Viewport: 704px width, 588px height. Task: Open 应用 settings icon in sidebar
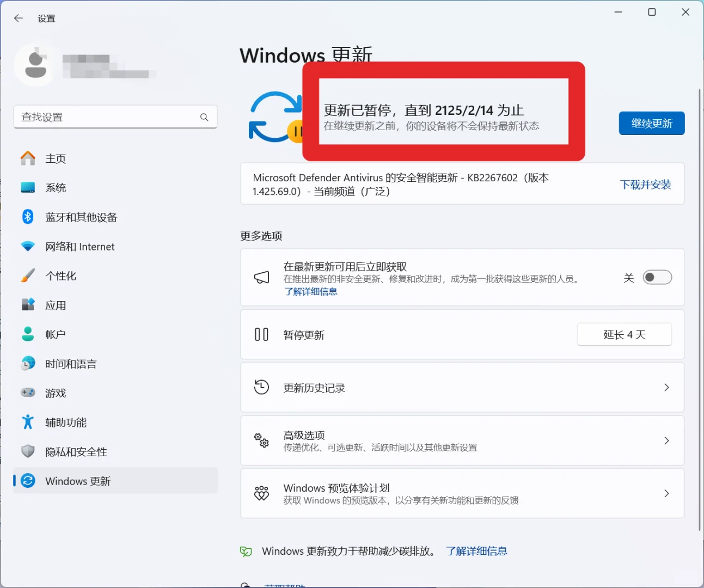pos(27,305)
